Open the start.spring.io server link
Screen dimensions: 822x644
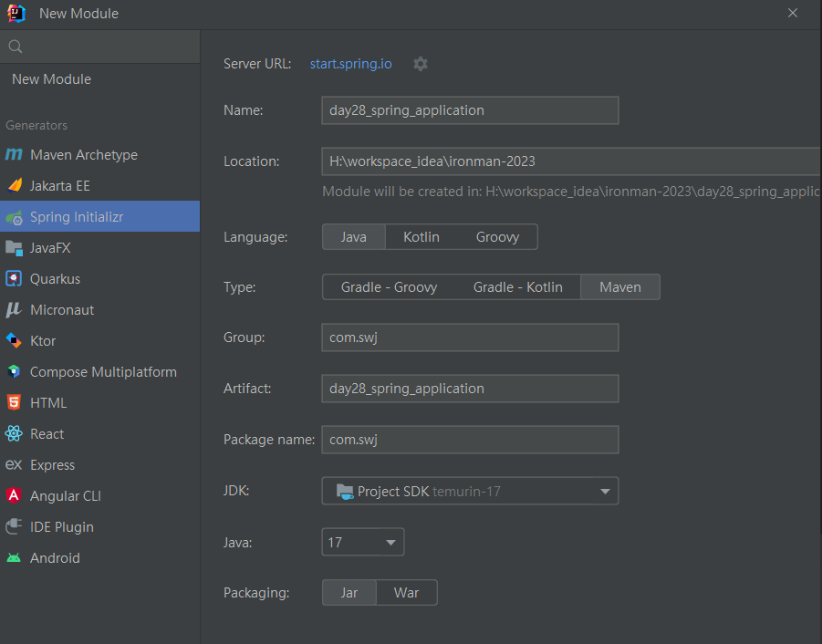(350, 64)
